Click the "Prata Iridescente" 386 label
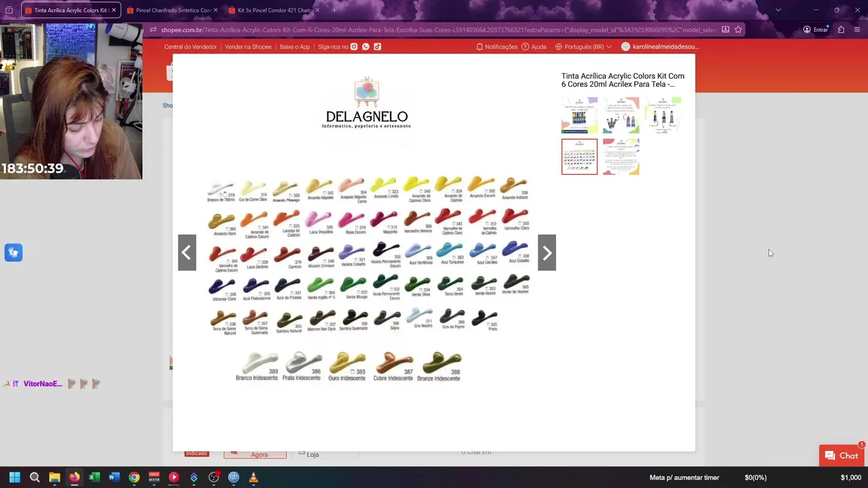The width and height of the screenshot is (868, 488). coord(301,378)
